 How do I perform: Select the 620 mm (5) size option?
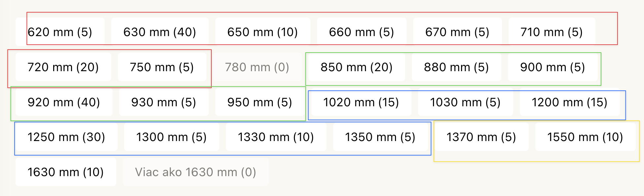point(60,32)
